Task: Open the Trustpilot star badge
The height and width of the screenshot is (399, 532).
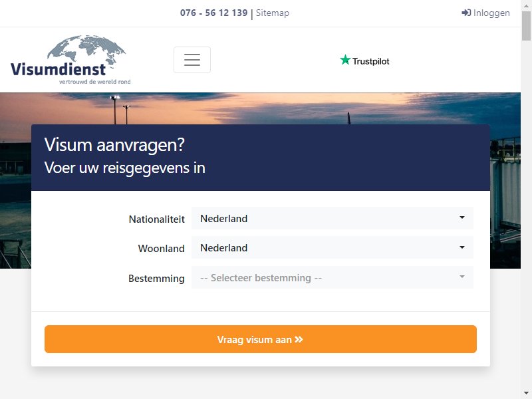Action: (364, 61)
